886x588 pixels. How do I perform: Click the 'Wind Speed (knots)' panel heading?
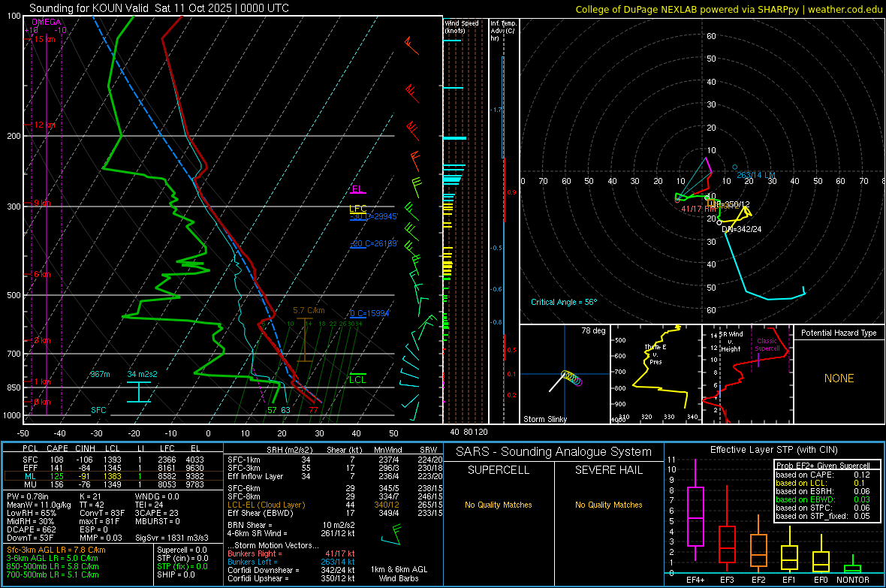click(x=462, y=26)
